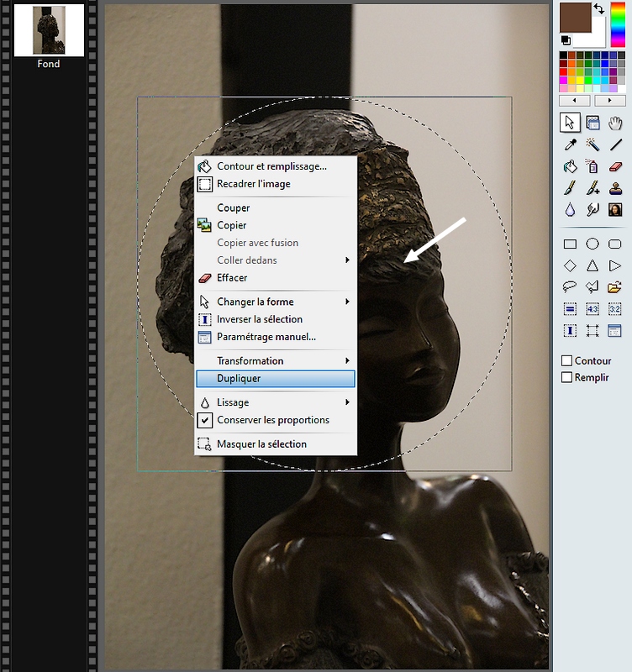Viewport: 632px width, 672px height.
Task: Open the load shape folder icon
Action: (x=615, y=286)
